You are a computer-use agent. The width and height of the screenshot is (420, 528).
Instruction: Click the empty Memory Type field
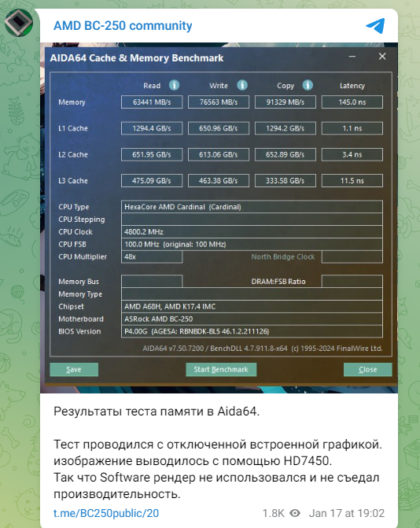pos(252,294)
